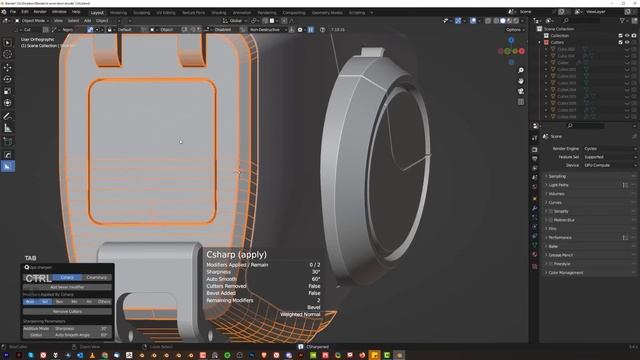This screenshot has width=640, height=360.
Task: Switch perspective/orthographic with the grid icon
Action: (521, 102)
